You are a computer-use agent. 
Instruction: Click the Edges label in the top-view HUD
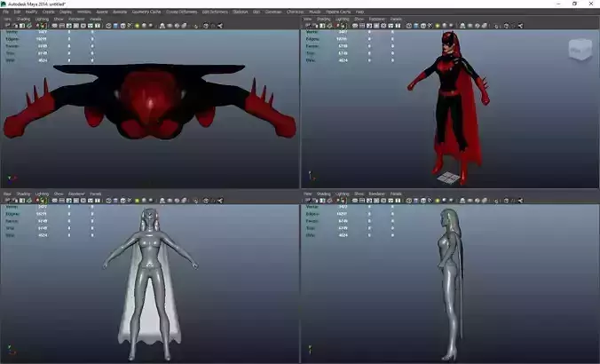[x=12, y=39]
